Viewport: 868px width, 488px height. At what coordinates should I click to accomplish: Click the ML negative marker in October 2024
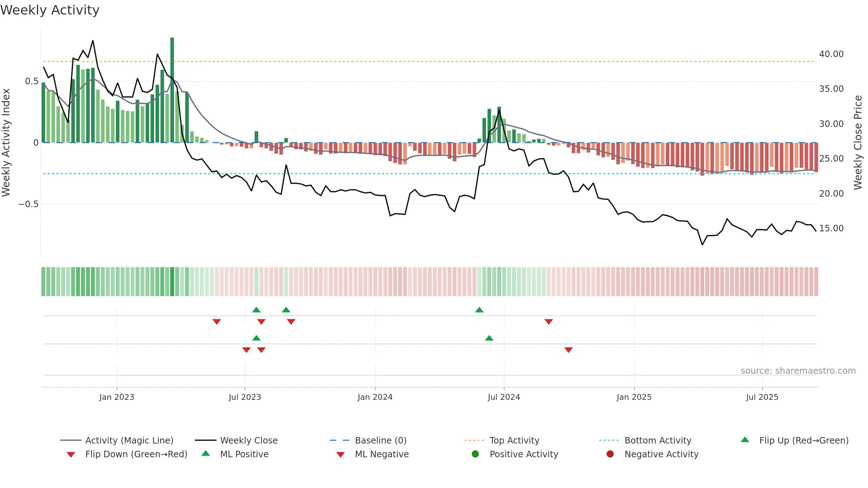pyautogui.click(x=569, y=350)
